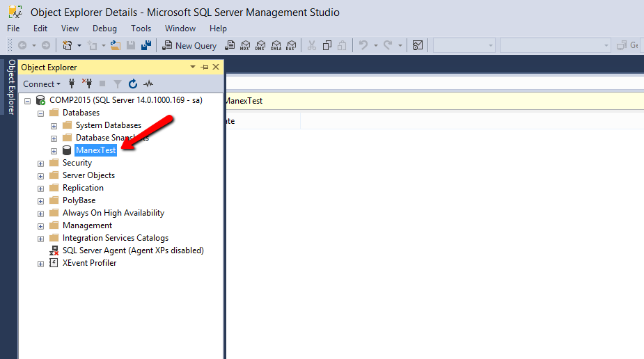Select the COMP2015 server label
The width and height of the screenshot is (644, 359).
(x=126, y=100)
